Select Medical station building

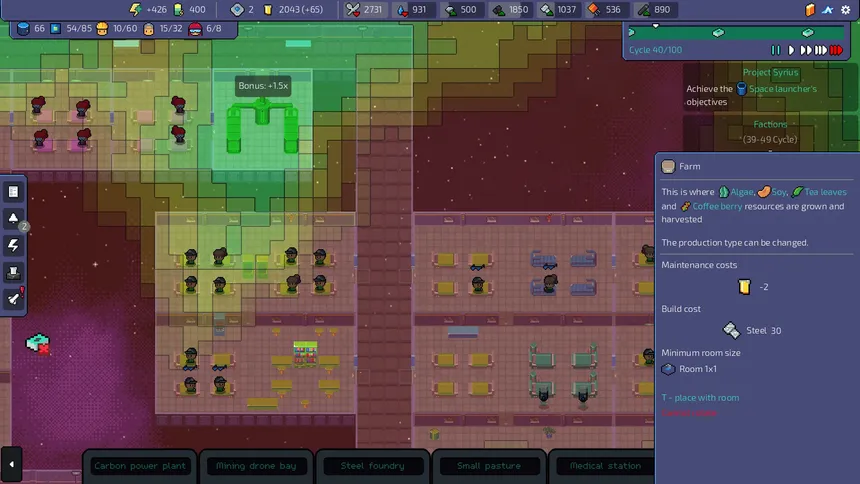605,466
